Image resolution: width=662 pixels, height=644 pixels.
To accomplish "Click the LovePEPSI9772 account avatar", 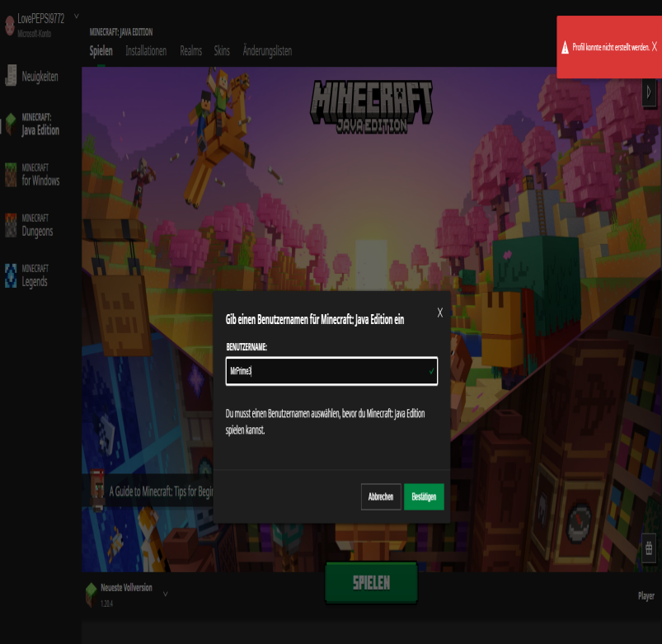I will (x=9, y=25).
